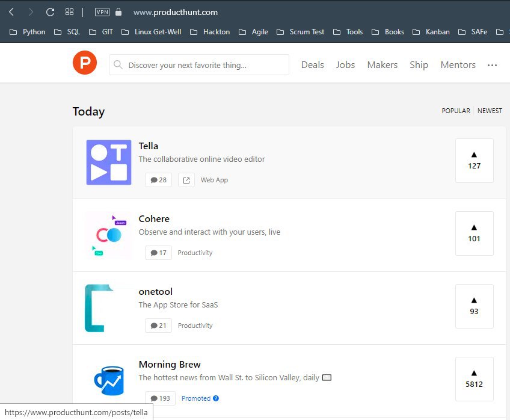
Task: Switch to the NEWEST sorting
Action: pyautogui.click(x=490, y=111)
